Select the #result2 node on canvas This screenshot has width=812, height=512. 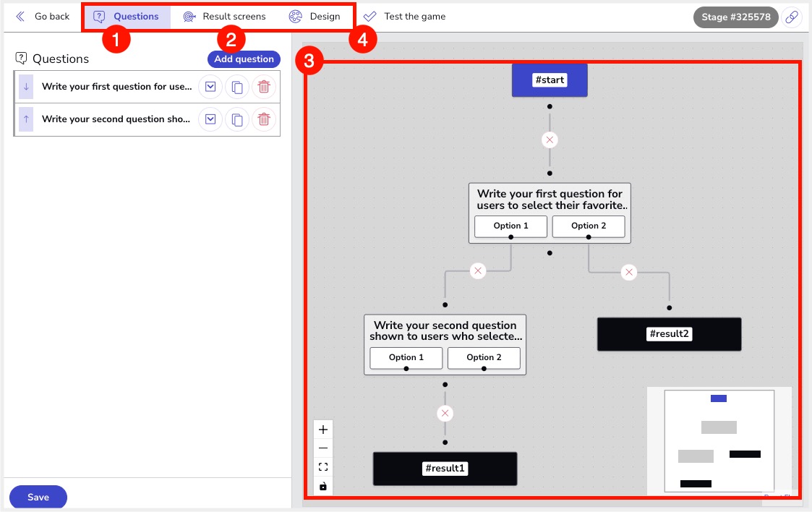pos(669,334)
